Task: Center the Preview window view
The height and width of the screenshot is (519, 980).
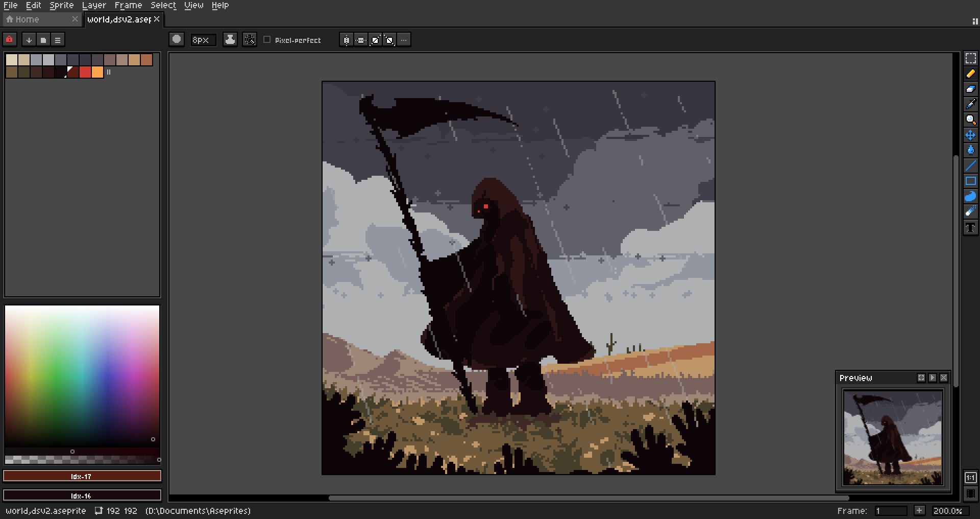Action: [x=921, y=378]
